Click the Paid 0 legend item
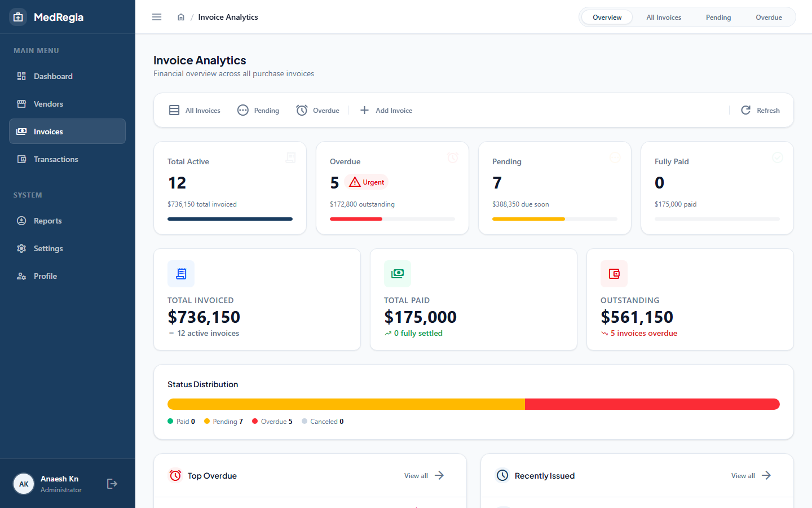The width and height of the screenshot is (812, 508). coord(182,422)
